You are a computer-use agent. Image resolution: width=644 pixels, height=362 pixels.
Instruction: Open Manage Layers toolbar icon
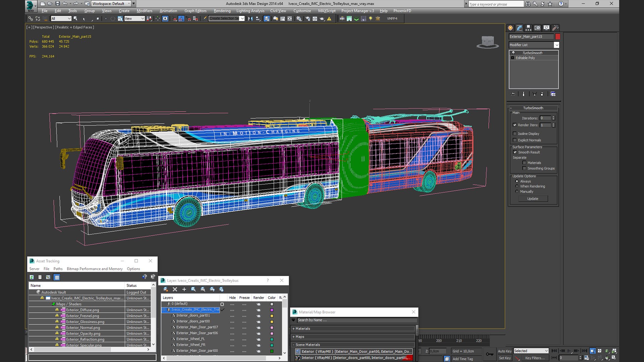coord(267,19)
